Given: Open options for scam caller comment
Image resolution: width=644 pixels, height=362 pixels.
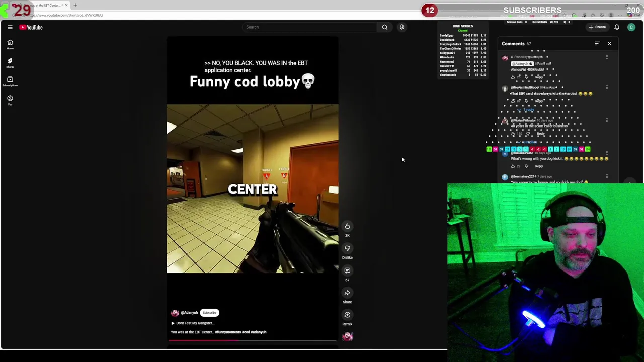Looking at the screenshot, I should coord(607,121).
